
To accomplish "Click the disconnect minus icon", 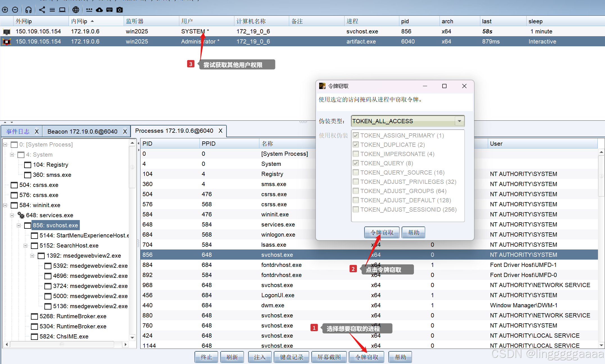I will click(15, 10).
